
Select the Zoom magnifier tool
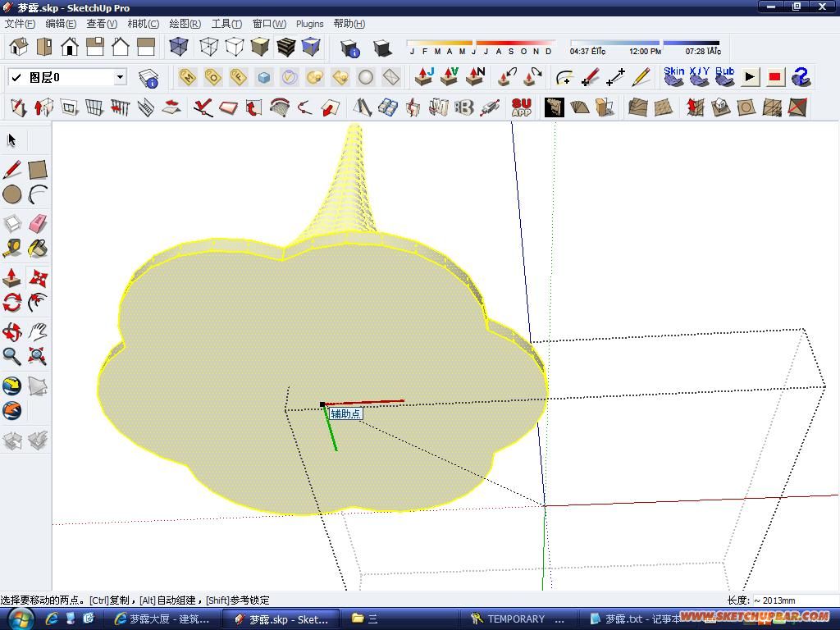tap(11, 356)
